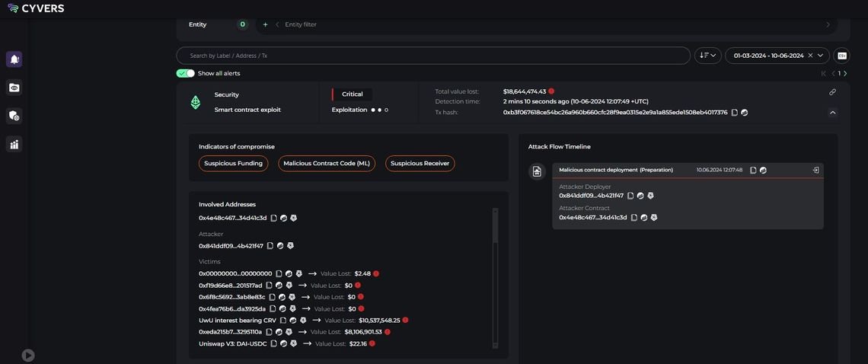
Task: Click detection time 2 mins 10 seconds ago
Action: pyautogui.click(x=576, y=102)
